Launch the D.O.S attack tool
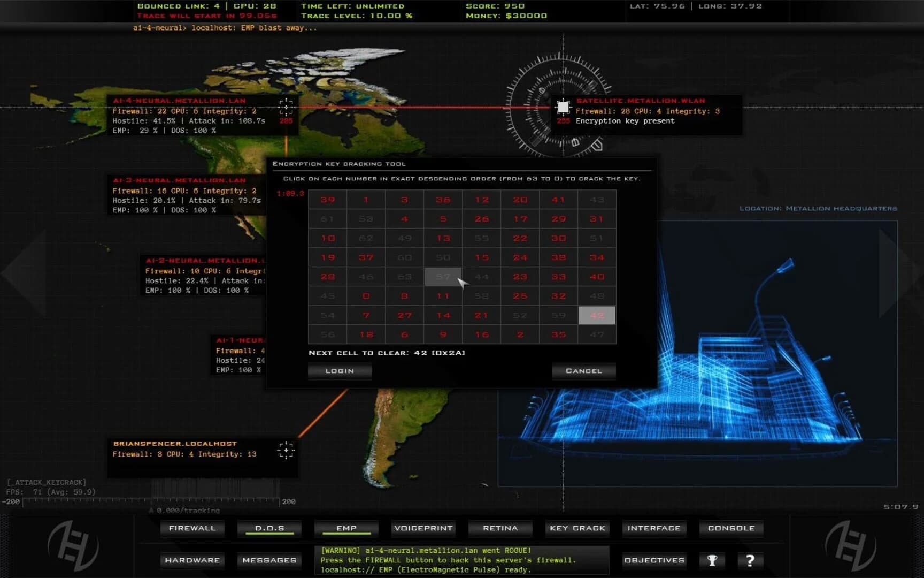Image resolution: width=924 pixels, height=578 pixels. pos(269,528)
